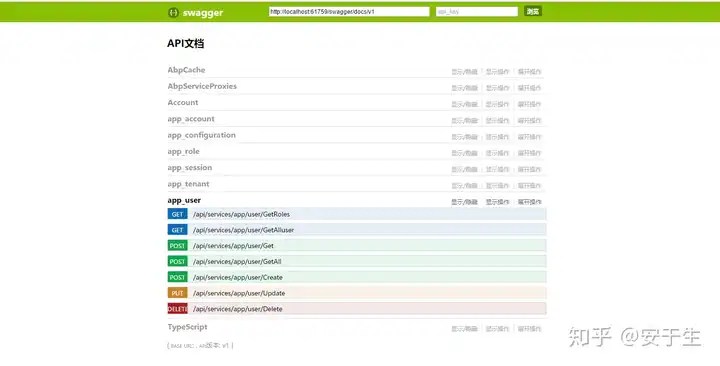The height and width of the screenshot is (366, 720).
Task: Click the POST badge for user/Create
Action: click(x=177, y=277)
